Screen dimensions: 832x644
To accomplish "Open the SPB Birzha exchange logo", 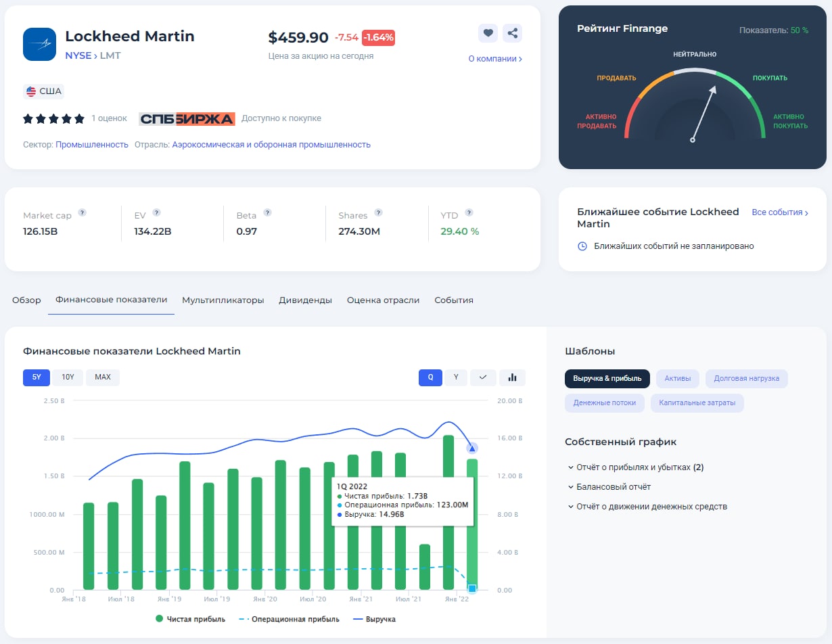I will (x=187, y=118).
